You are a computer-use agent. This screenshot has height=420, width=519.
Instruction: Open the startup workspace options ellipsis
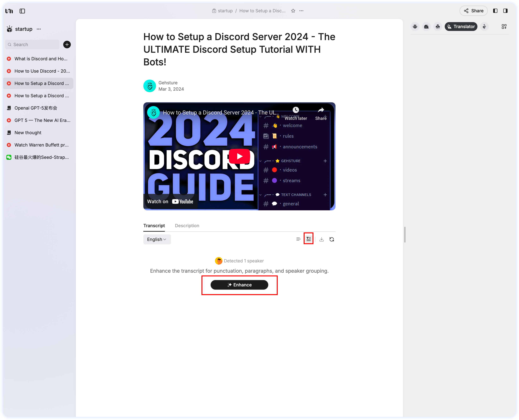(x=39, y=29)
